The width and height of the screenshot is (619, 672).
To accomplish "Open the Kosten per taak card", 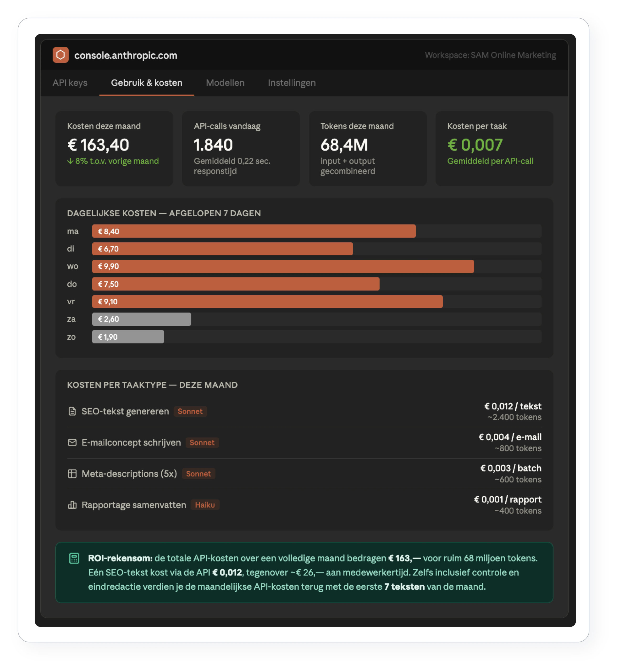I will click(x=494, y=149).
